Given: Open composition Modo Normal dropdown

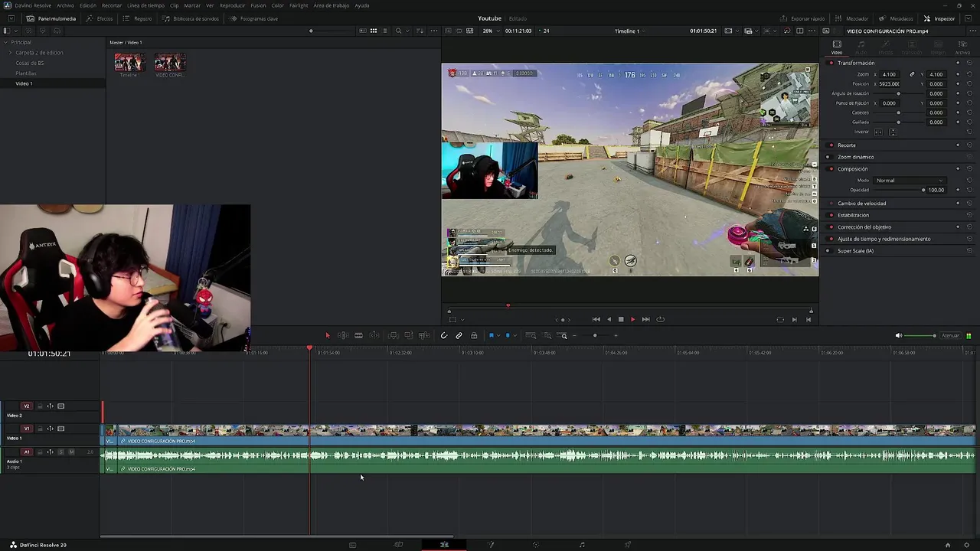Looking at the screenshot, I should tap(910, 180).
